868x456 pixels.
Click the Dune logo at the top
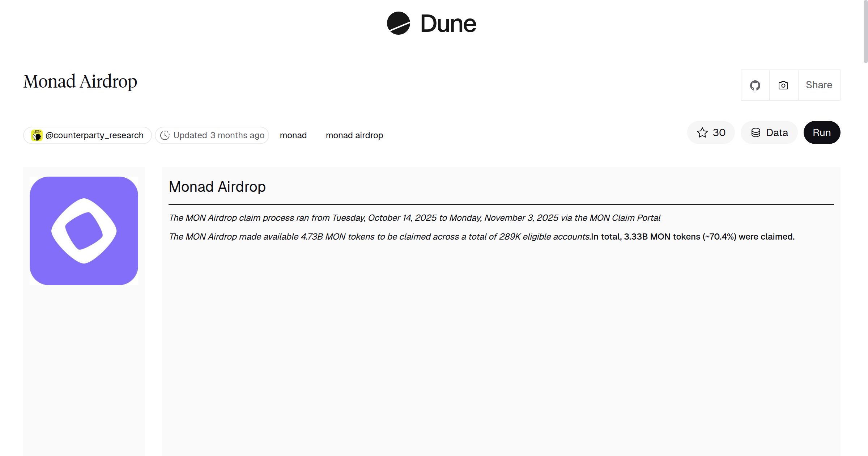click(431, 24)
